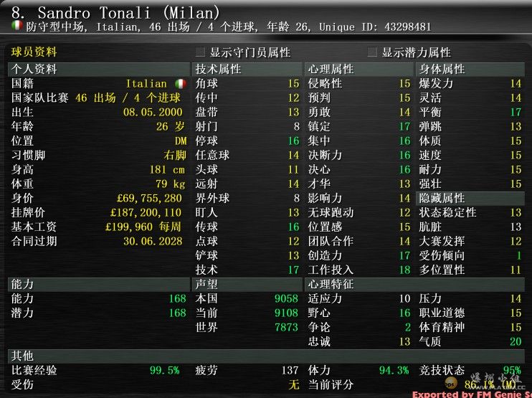532x398 pixels.
Task: Enable 显示守门员属性 checkbox
Action: tap(201, 52)
